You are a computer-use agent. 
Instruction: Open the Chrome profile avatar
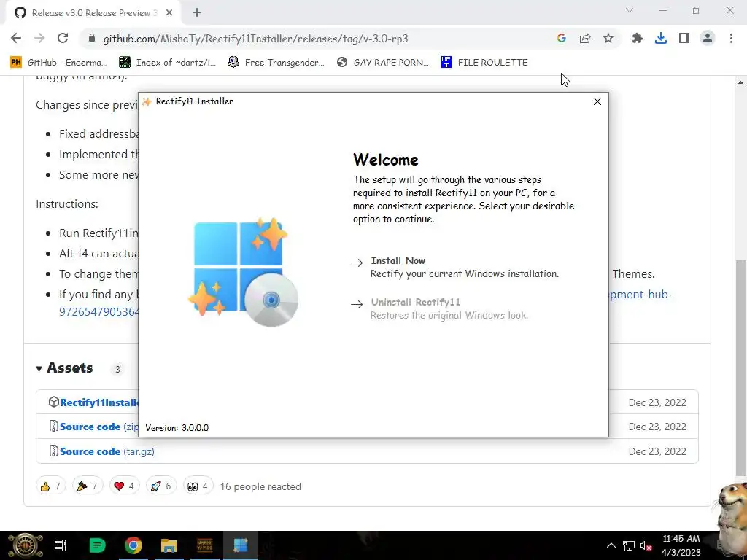[708, 39]
